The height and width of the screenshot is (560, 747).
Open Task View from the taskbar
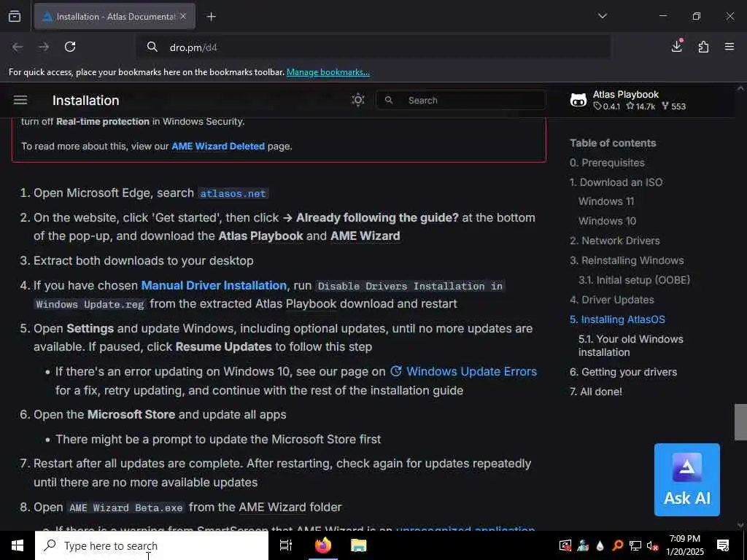click(x=286, y=545)
